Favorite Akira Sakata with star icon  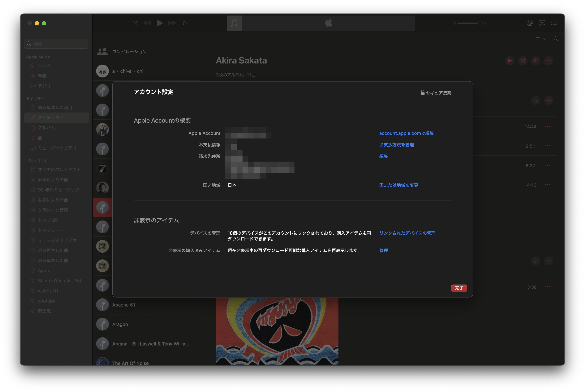pyautogui.click(x=536, y=61)
